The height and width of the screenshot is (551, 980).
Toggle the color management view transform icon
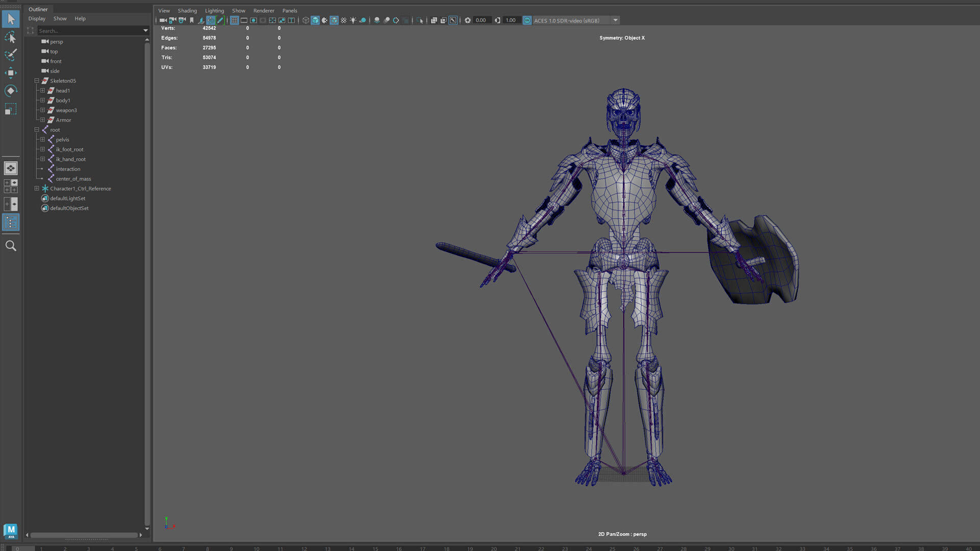click(527, 20)
